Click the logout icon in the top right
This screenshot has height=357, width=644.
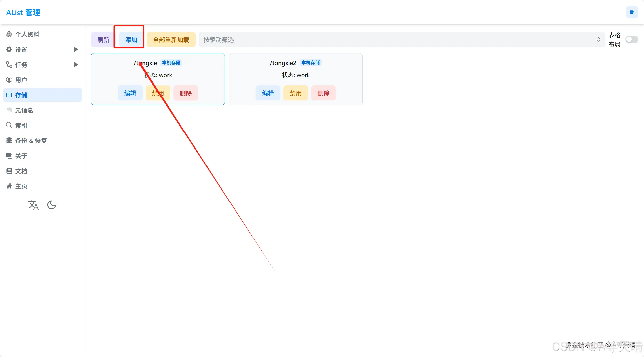632,12
